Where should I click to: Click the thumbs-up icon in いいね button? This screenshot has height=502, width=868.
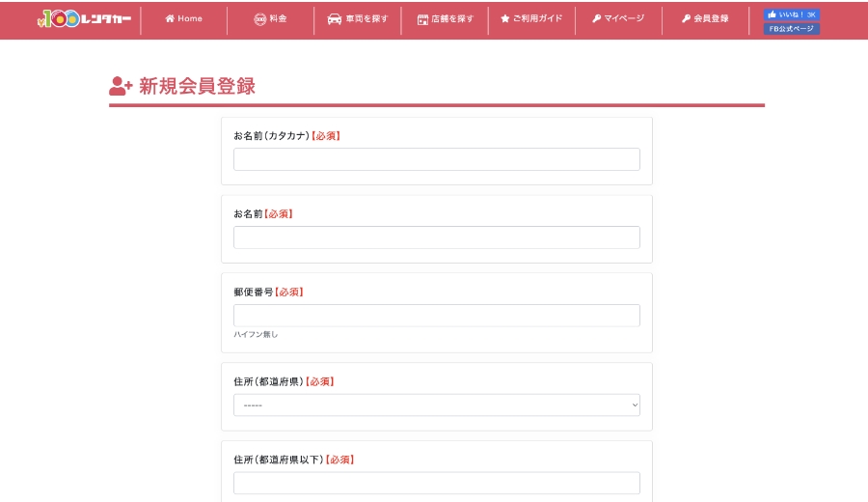click(772, 14)
